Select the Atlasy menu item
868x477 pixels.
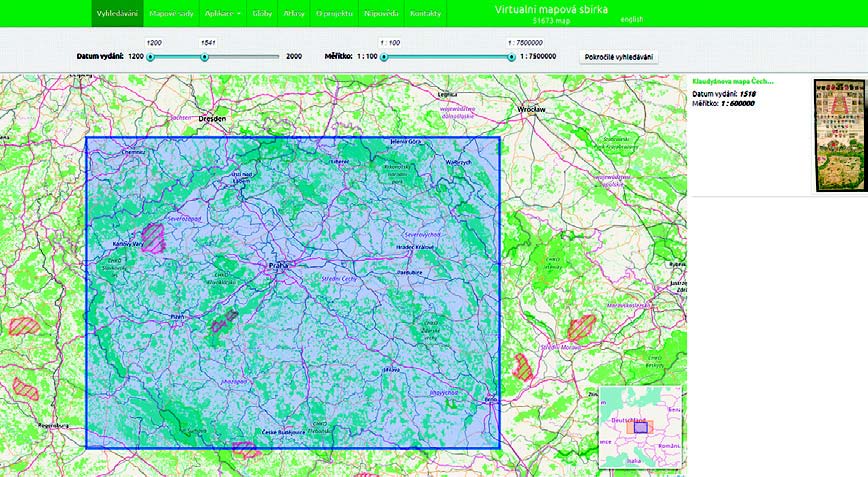coord(295,14)
